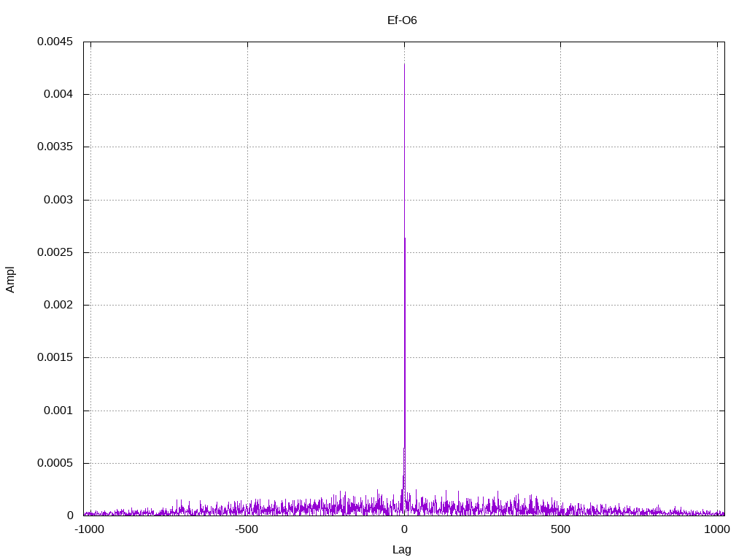This screenshot has width=747, height=560.
Task: Click the 0.0045 y-axis value
Action: 55,42
